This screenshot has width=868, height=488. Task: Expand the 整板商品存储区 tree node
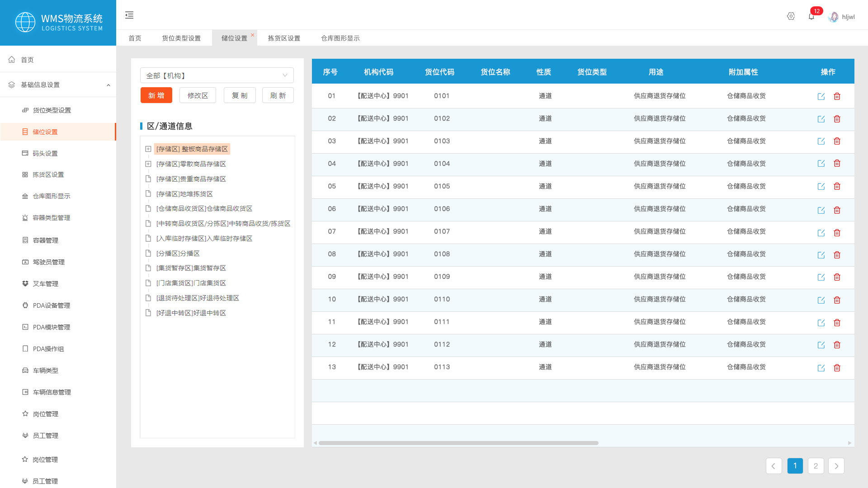click(x=148, y=149)
